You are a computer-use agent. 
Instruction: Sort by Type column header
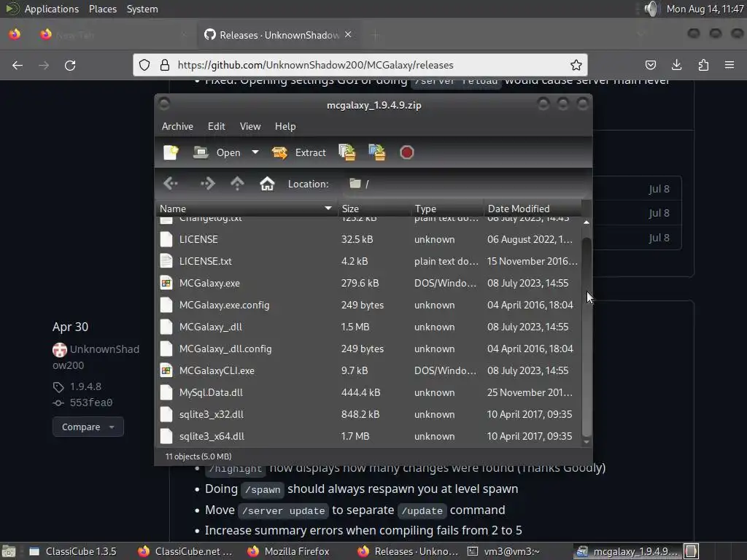point(447,209)
